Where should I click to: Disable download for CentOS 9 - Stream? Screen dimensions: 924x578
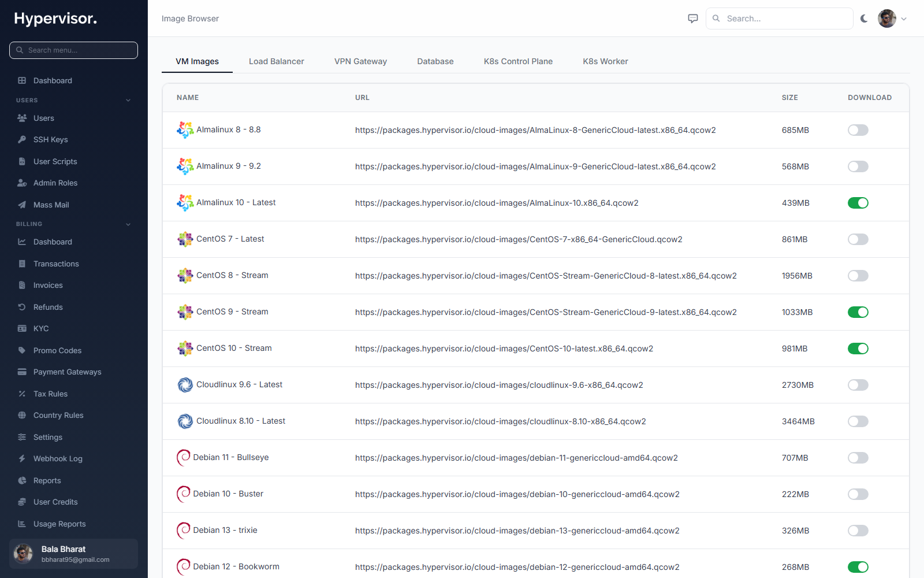pos(858,312)
